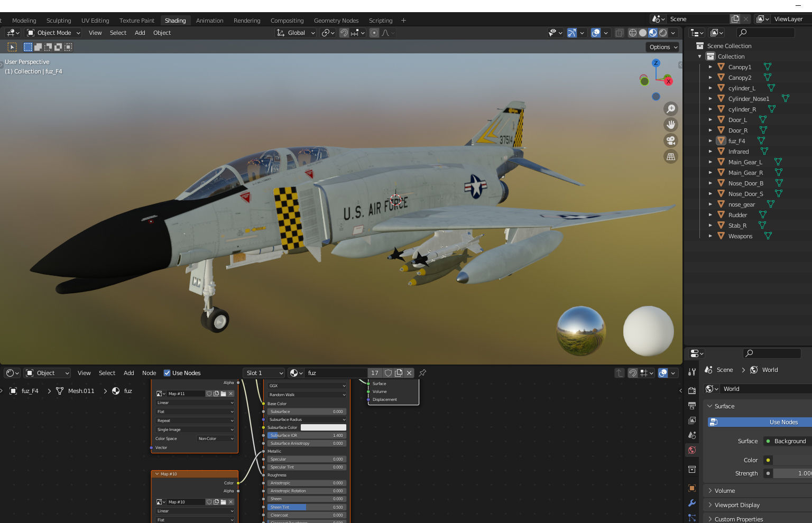The width and height of the screenshot is (812, 523).
Task: Select Rudder object in outliner
Action: (737, 215)
